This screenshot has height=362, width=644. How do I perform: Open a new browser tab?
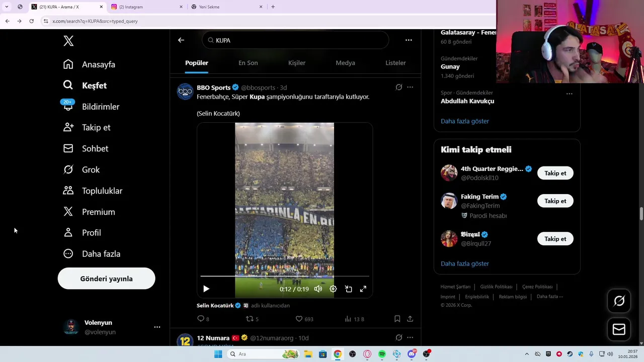pyautogui.click(x=273, y=7)
